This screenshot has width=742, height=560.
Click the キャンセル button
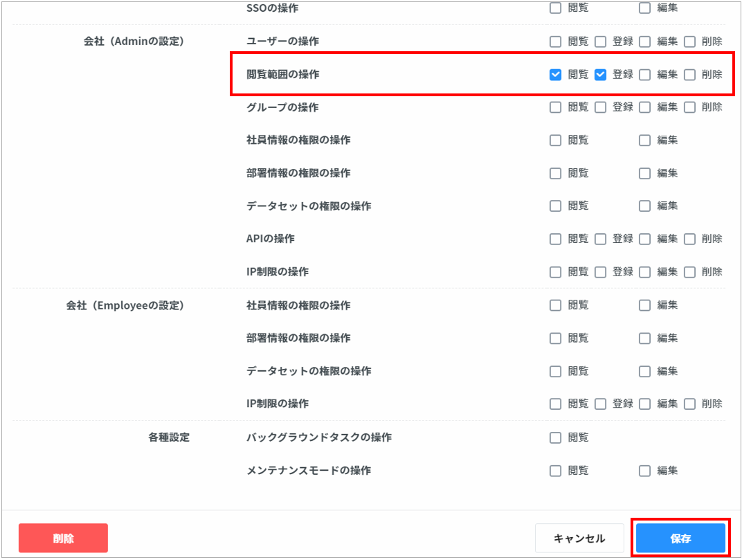(579, 539)
